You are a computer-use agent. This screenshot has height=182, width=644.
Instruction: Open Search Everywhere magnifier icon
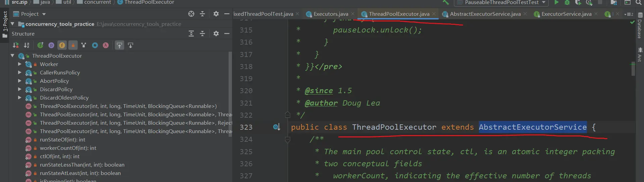tap(638, 2)
